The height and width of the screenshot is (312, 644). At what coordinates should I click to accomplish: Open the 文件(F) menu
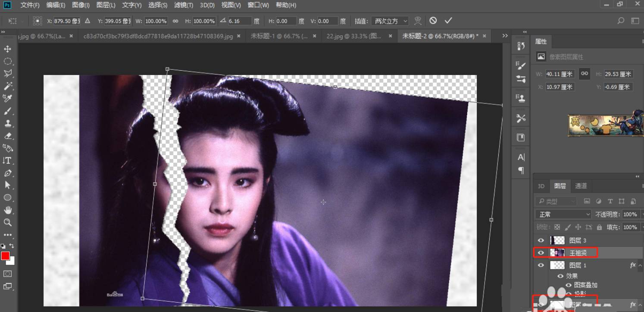(x=30, y=5)
